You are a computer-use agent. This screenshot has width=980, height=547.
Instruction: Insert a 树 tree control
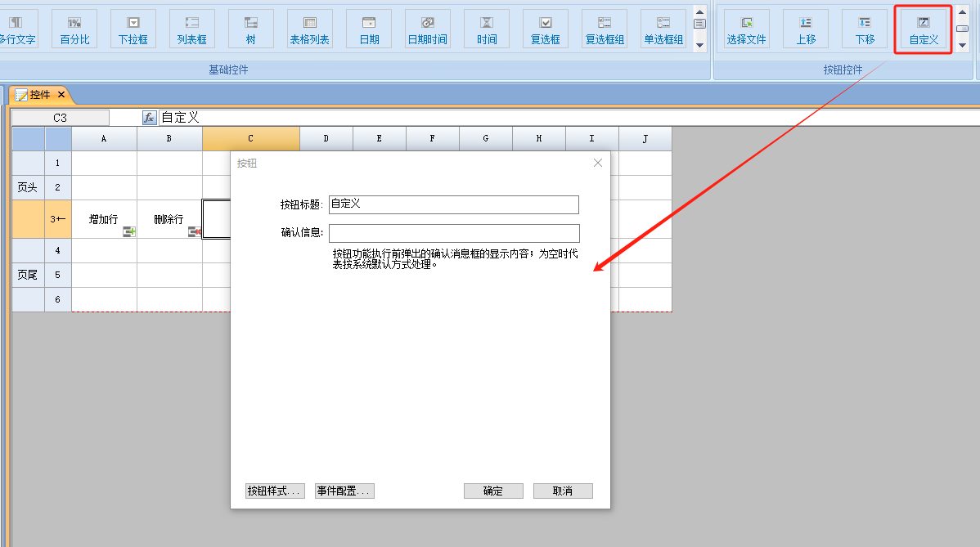tap(251, 29)
